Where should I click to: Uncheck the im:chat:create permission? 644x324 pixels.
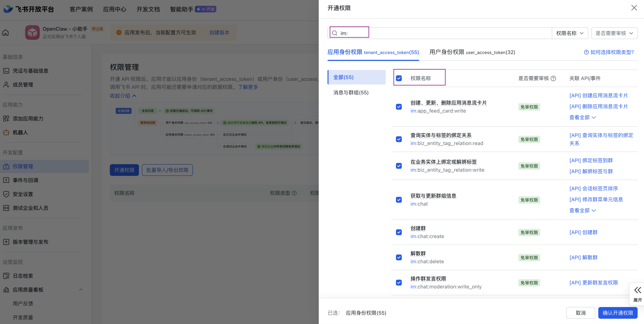pyautogui.click(x=399, y=232)
